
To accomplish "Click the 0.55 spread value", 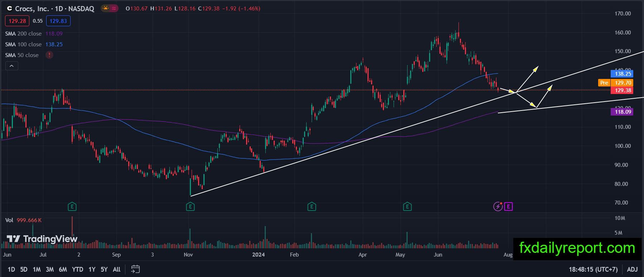I will pos(38,21).
